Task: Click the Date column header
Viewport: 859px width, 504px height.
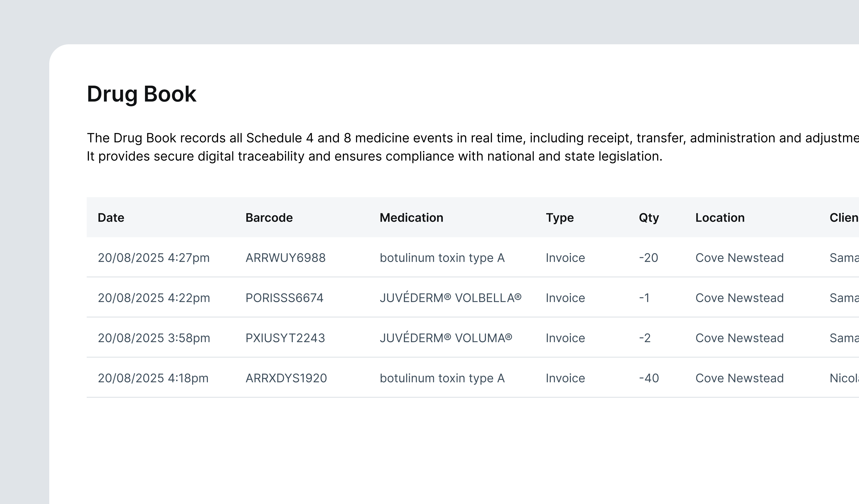Action: click(111, 218)
